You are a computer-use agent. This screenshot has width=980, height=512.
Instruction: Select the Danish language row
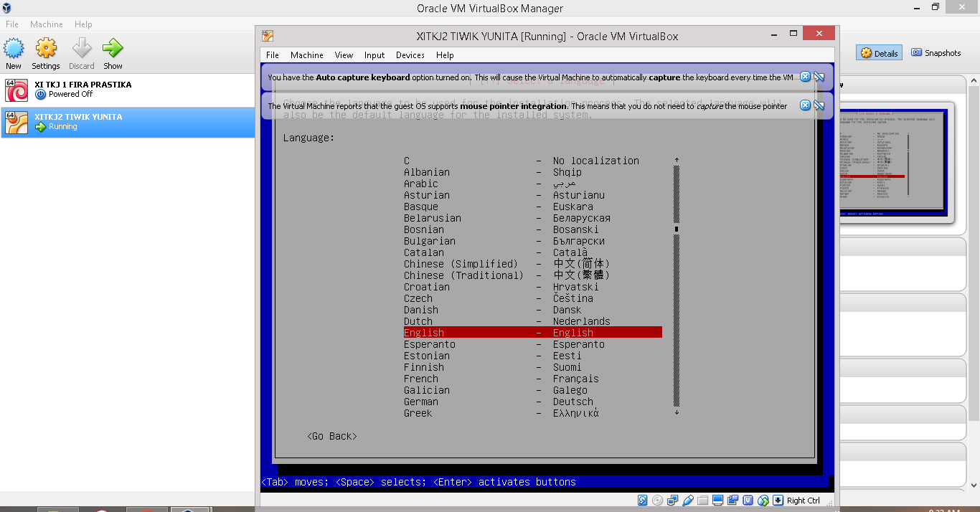pos(533,310)
